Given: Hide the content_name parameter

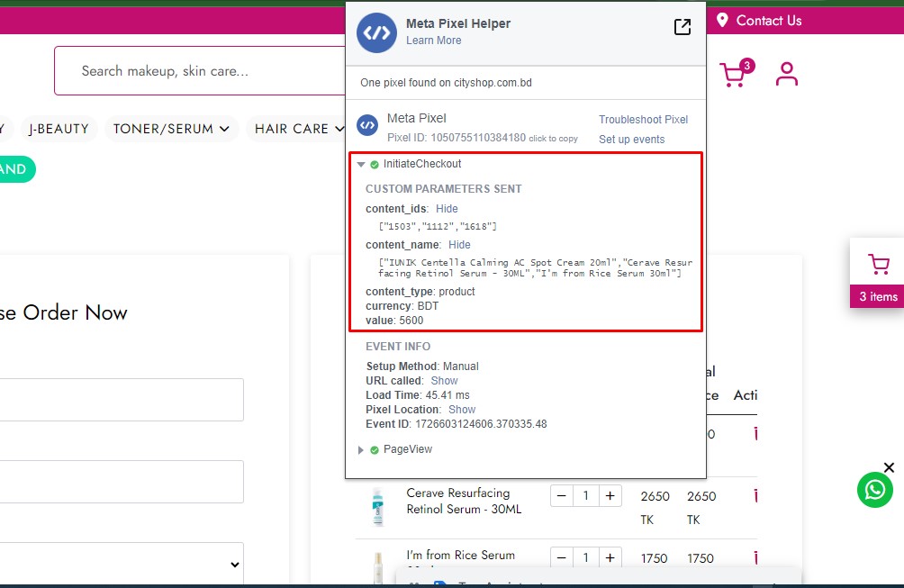Looking at the screenshot, I should [459, 245].
